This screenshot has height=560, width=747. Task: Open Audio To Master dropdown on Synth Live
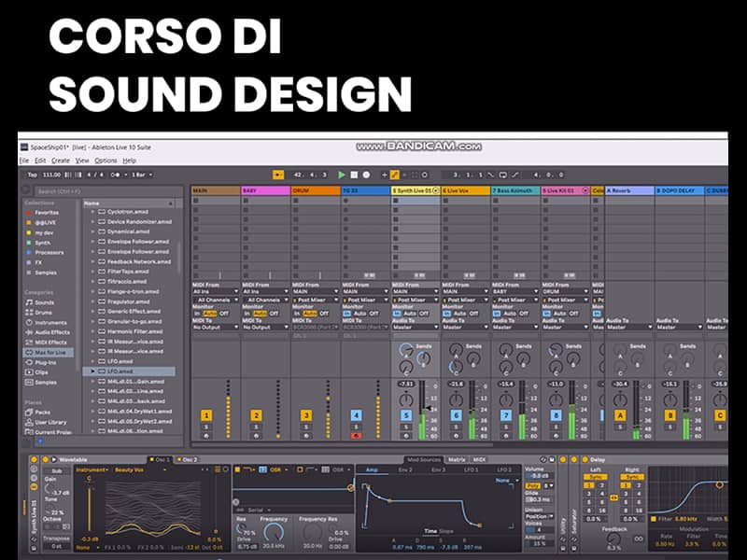416,328
